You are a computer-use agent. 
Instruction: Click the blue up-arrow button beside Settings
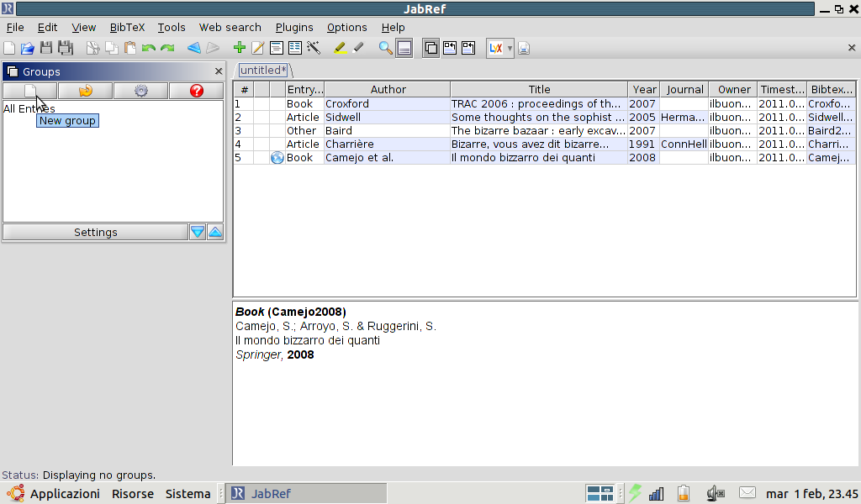pyautogui.click(x=215, y=232)
